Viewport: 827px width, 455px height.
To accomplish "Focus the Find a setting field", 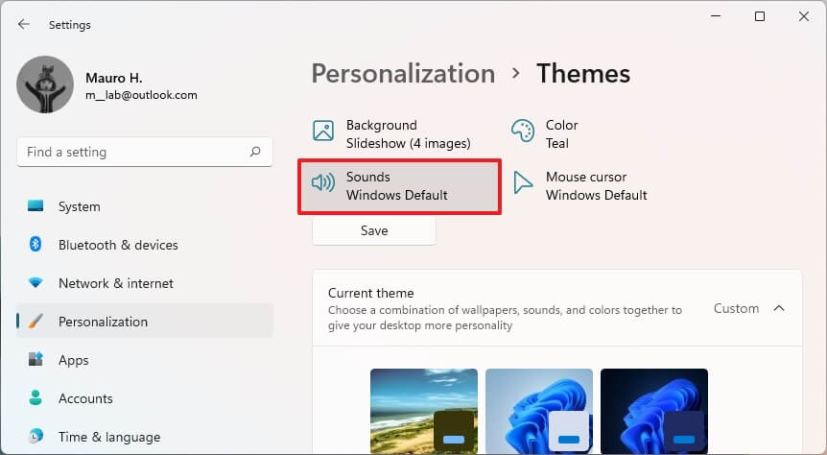I will 145,152.
